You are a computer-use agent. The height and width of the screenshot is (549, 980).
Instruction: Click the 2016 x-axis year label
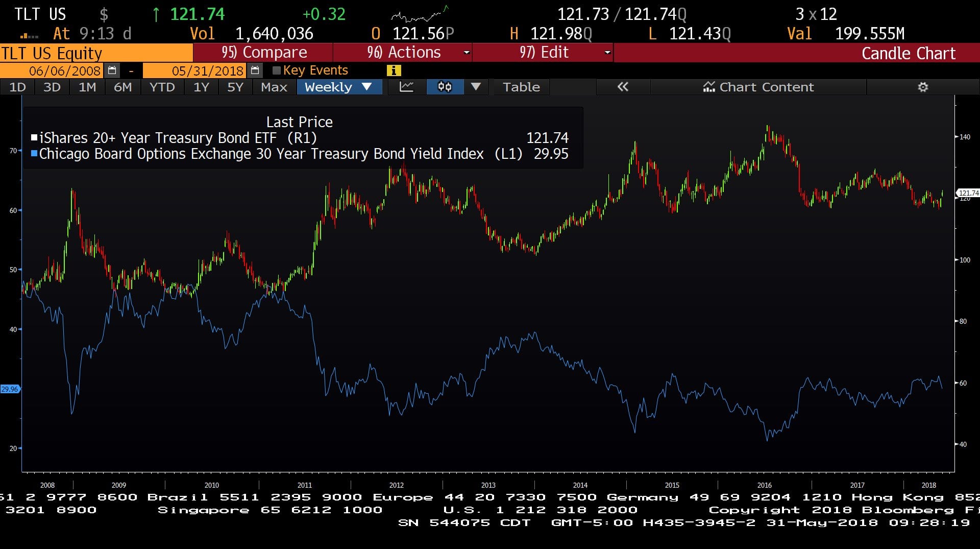coord(764,485)
